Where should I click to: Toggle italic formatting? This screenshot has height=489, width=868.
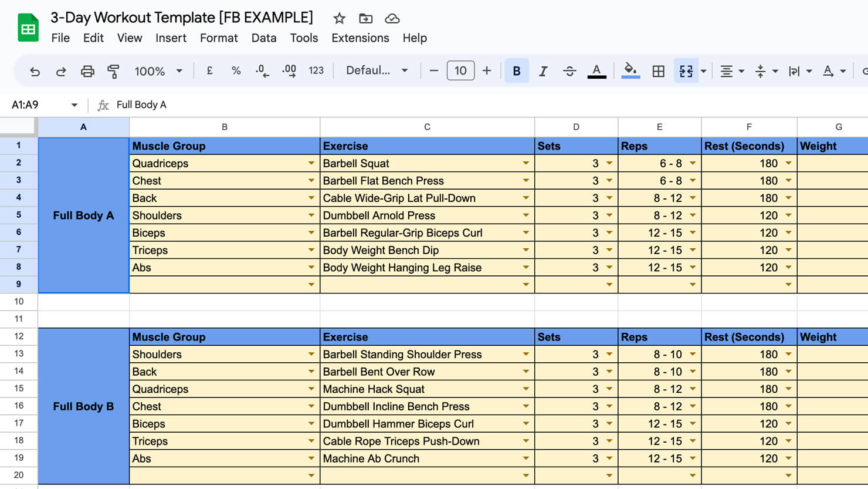543,71
